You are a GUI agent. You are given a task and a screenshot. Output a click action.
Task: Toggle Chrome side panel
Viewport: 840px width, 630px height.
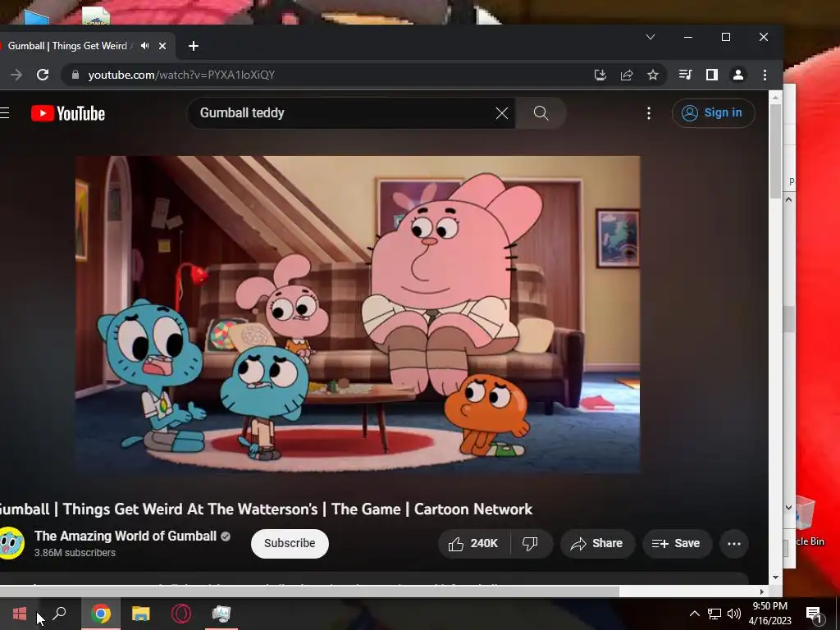pos(711,75)
